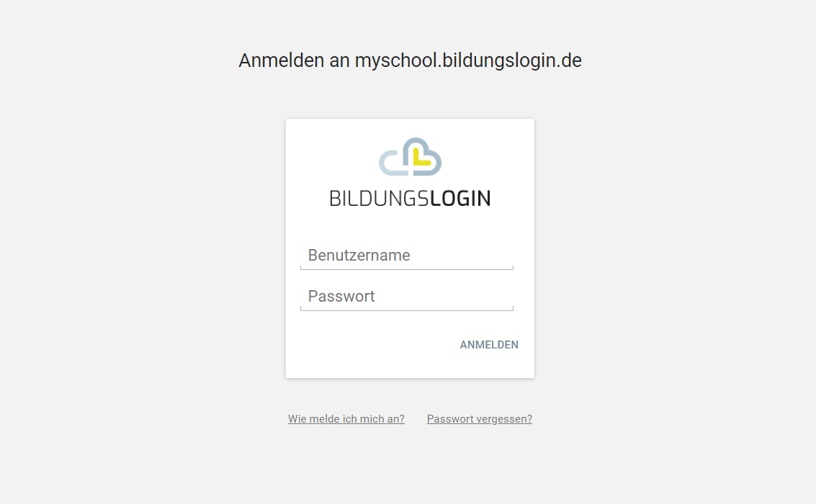Submit login with the ANMELDEN button
The height and width of the screenshot is (504, 816).
(489, 345)
